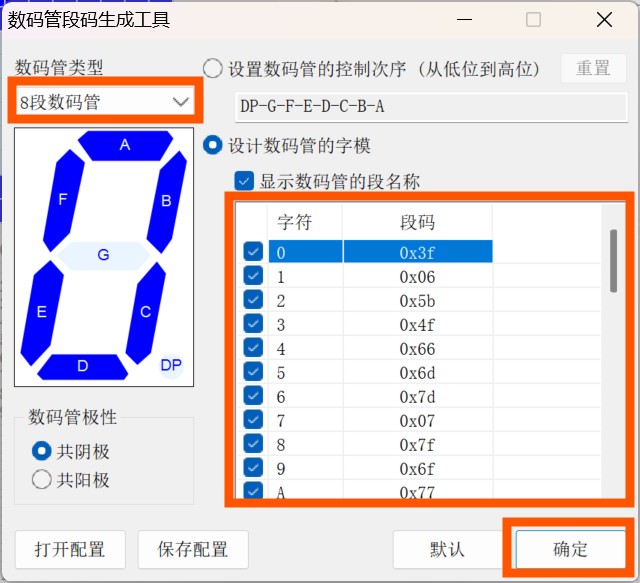This screenshot has width=640, height=583.
Task: Uncheck the checkbox for character 1
Action: point(253,276)
